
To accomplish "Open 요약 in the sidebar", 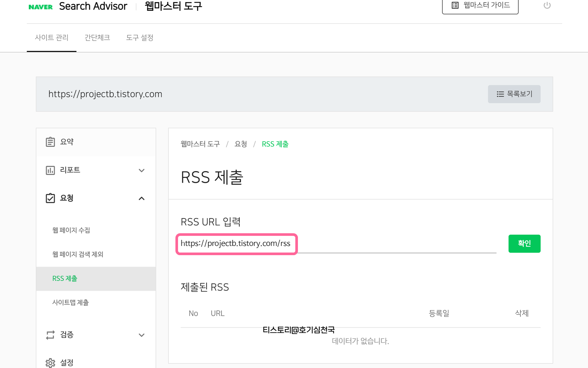I will coord(96,142).
